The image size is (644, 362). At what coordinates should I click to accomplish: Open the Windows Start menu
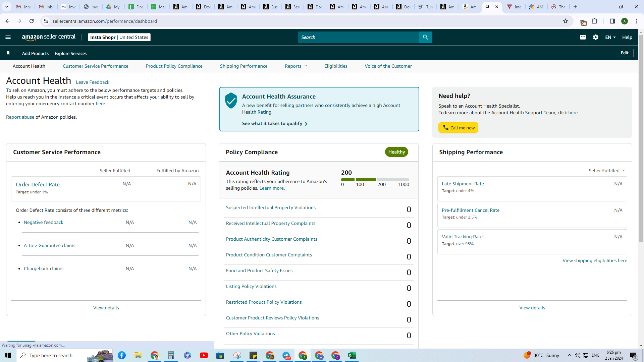pos(8,355)
